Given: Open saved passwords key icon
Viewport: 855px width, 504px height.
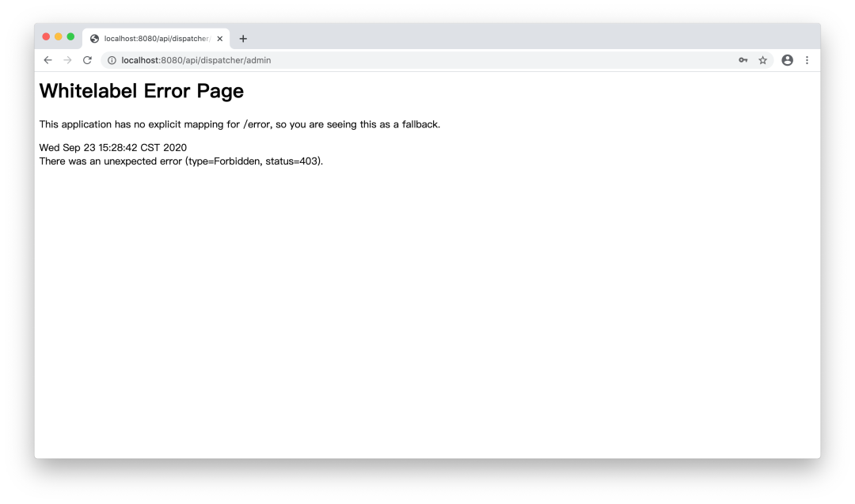Looking at the screenshot, I should (x=743, y=60).
